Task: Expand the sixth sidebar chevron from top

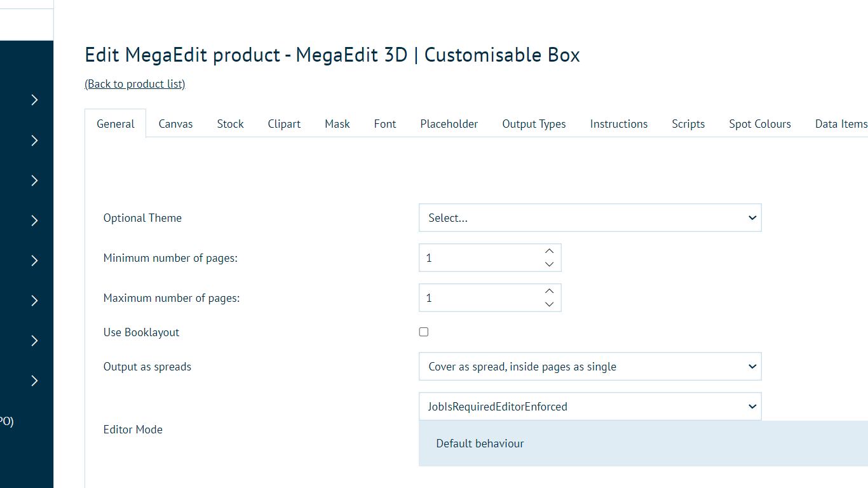Action: click(x=34, y=301)
